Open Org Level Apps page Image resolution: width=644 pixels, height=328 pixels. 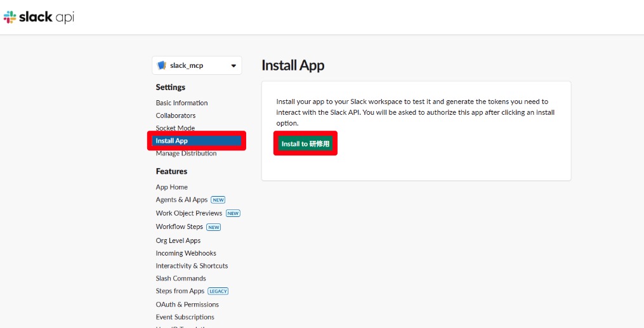click(178, 240)
